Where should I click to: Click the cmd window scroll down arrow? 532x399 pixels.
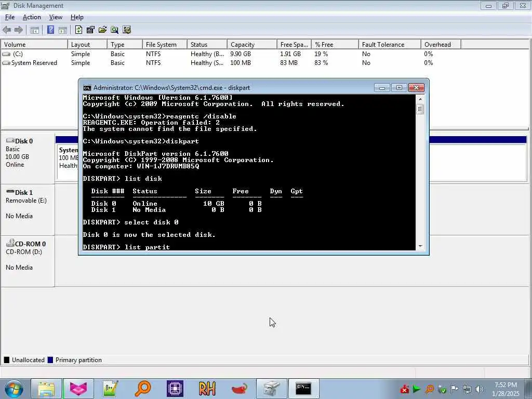(x=420, y=246)
